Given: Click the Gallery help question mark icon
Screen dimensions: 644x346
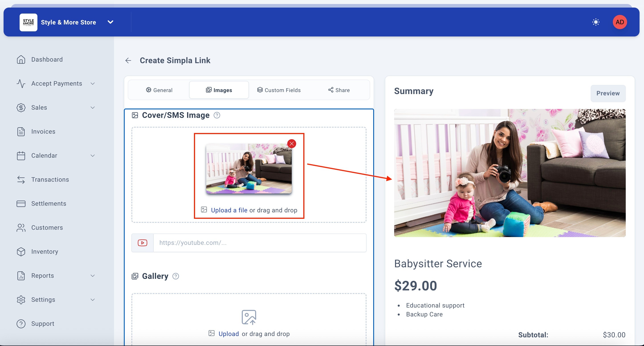Looking at the screenshot, I should click(176, 276).
